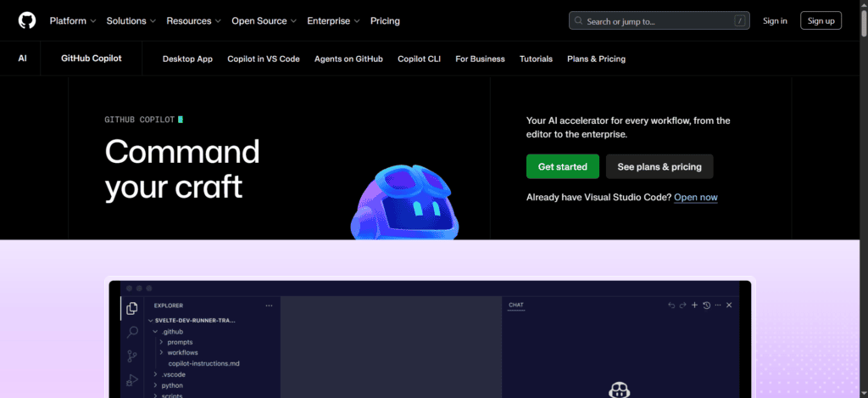
Task: Click the Open now link
Action: 696,198
